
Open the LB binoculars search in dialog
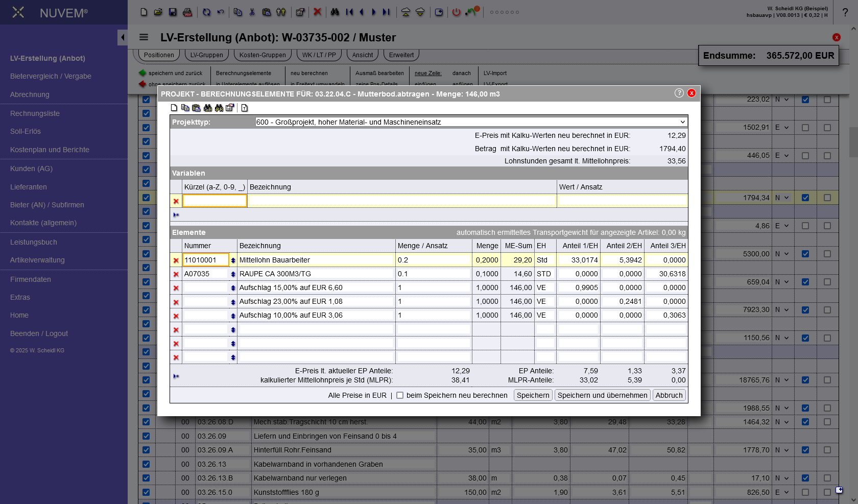pyautogui.click(x=207, y=108)
